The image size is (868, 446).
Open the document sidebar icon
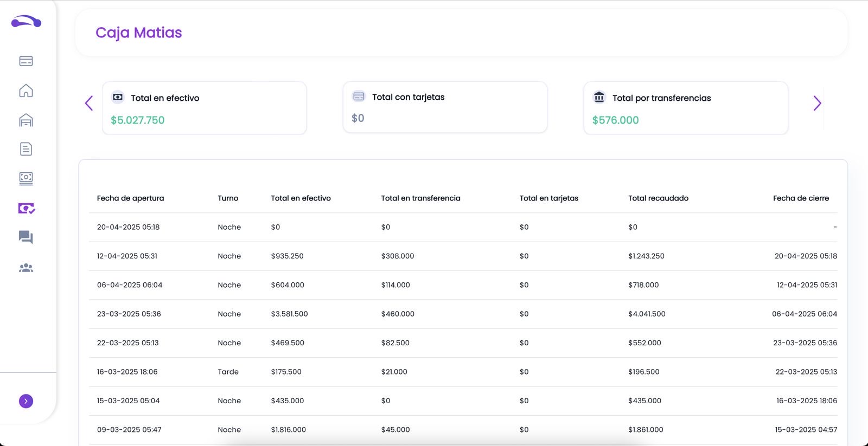pos(26,149)
